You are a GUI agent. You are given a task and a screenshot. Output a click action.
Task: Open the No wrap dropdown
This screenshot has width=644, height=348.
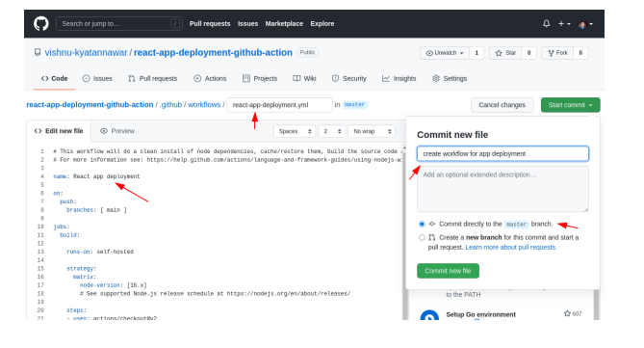(x=372, y=131)
